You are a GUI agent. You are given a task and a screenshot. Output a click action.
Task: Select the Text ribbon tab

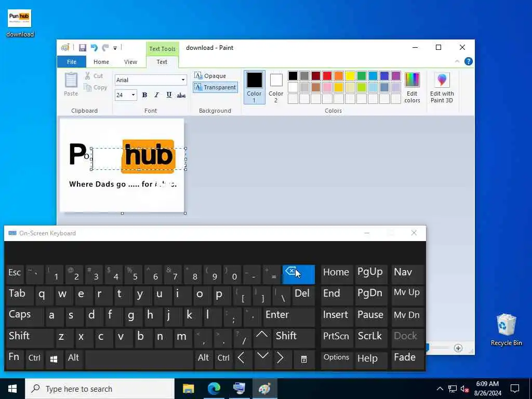pyautogui.click(x=162, y=62)
